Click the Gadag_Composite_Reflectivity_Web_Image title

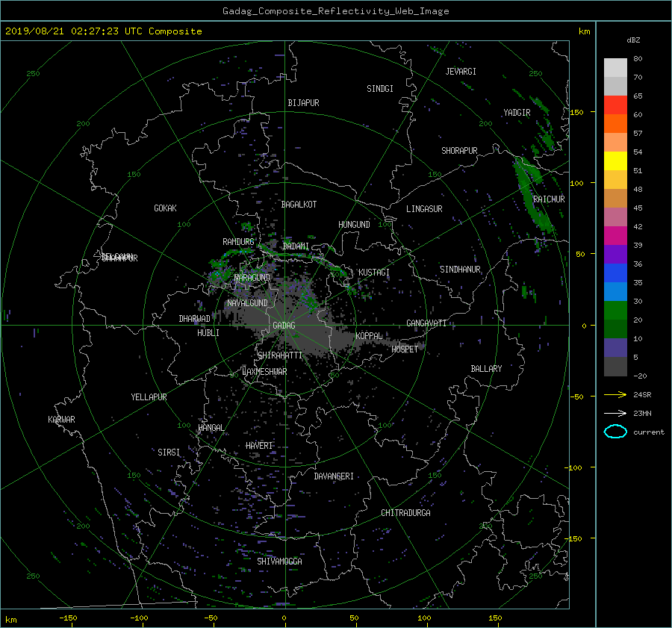tap(335, 11)
